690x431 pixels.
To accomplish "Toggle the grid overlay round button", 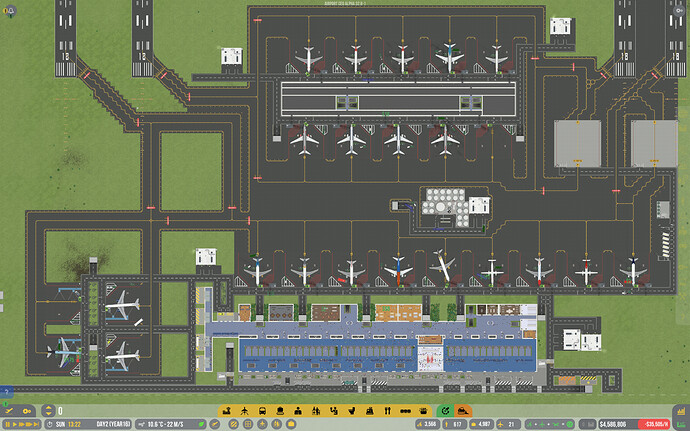I will click(x=246, y=425).
